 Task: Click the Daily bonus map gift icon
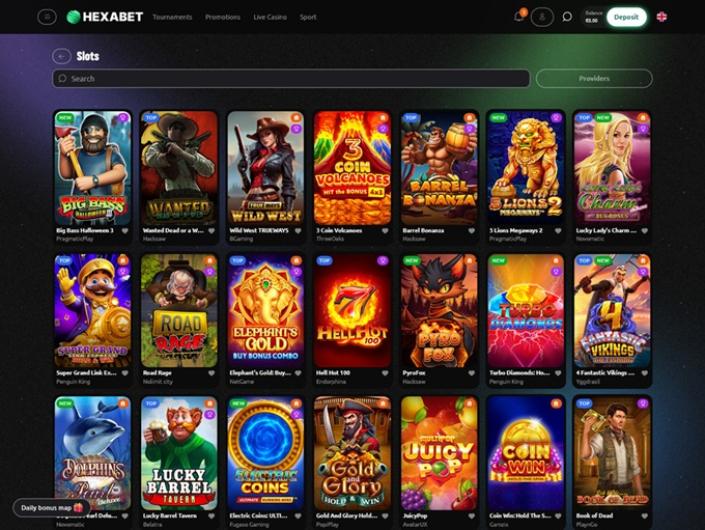pos(78,508)
